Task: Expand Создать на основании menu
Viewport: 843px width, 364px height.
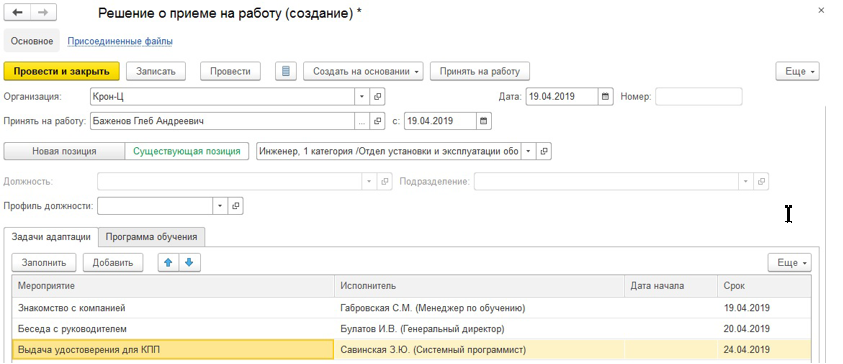Action: point(363,72)
